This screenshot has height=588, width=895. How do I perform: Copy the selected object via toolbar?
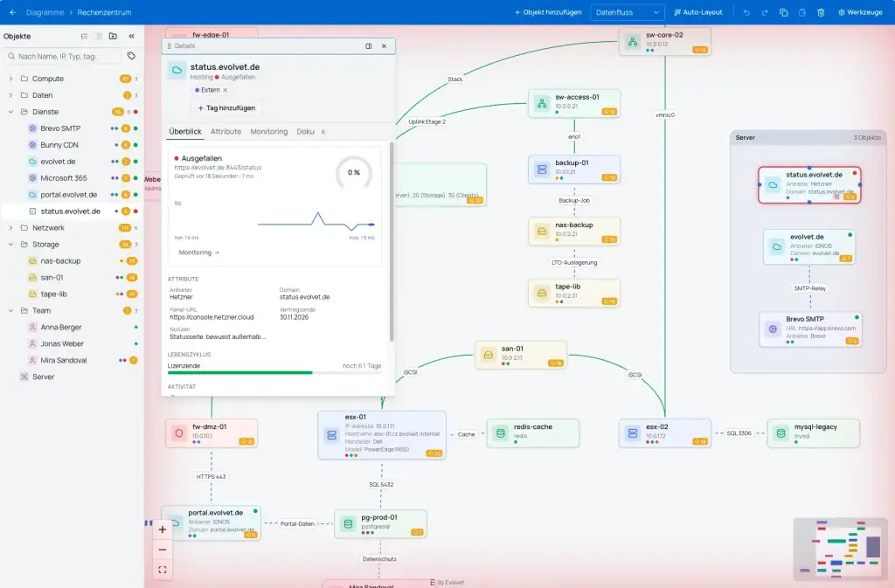click(784, 12)
